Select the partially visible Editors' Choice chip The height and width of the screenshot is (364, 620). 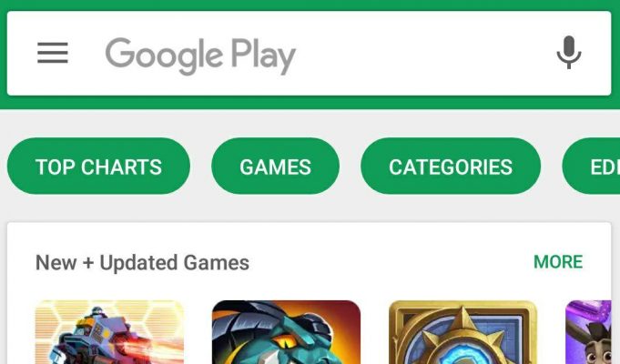pyautogui.click(x=591, y=166)
